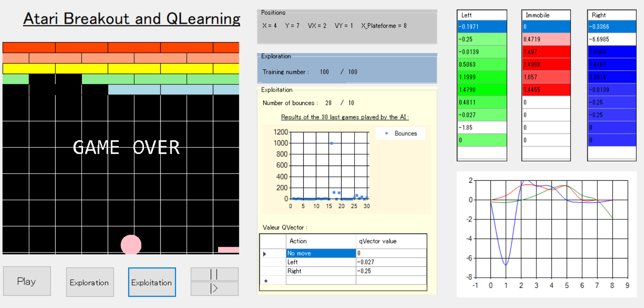Select the Left action row in the QVector table
The height and width of the screenshot is (308, 644).
coord(294,262)
